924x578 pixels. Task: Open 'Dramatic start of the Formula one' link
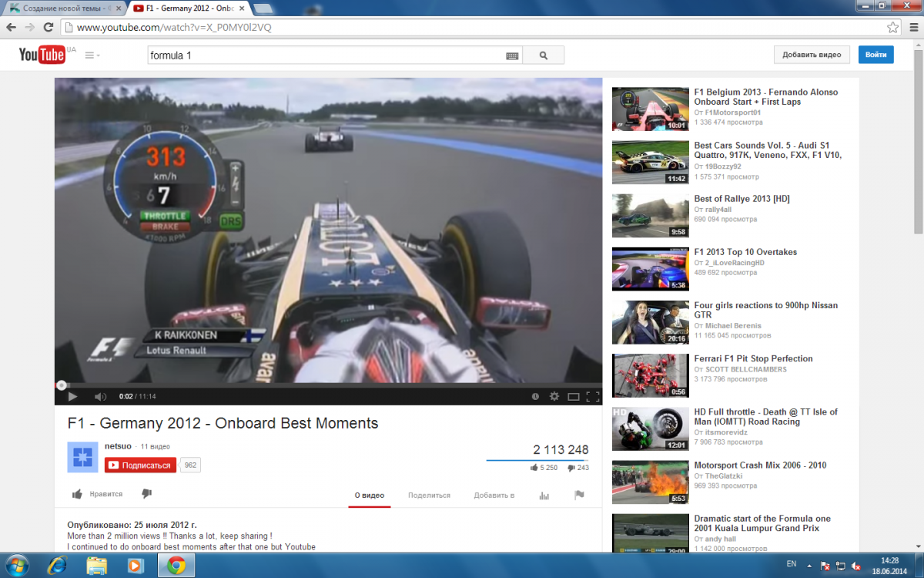tap(762, 523)
